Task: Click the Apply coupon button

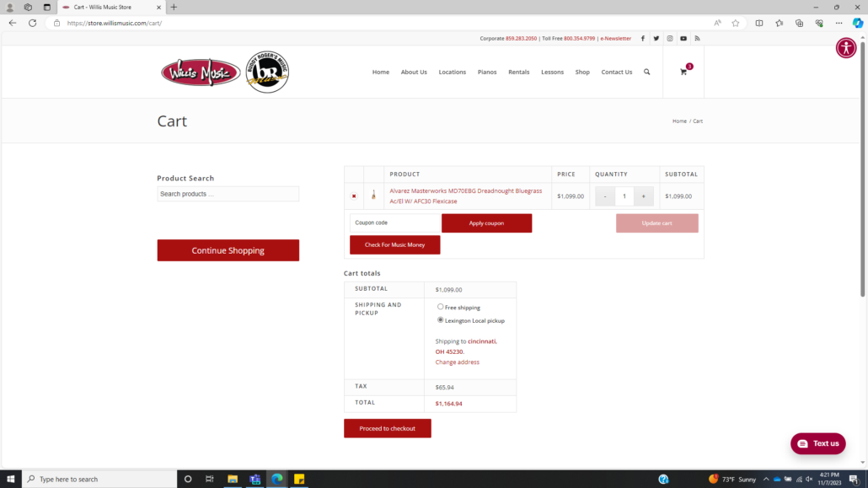Action: click(x=486, y=223)
